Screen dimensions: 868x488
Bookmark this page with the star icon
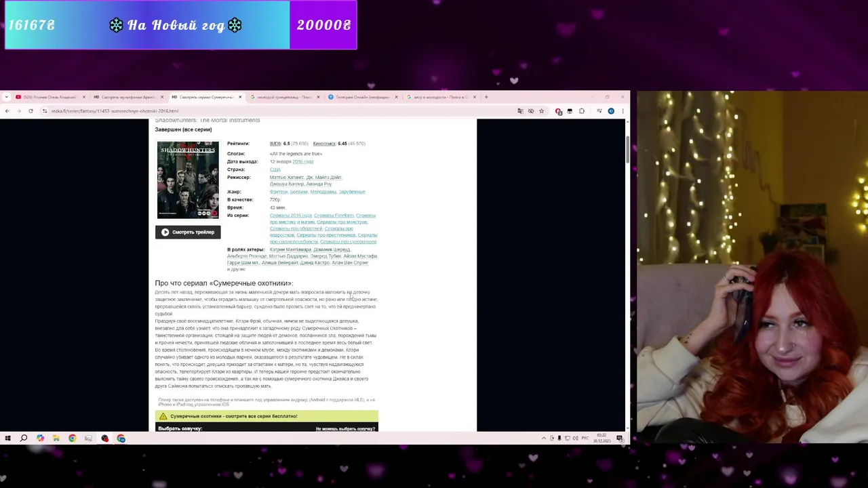pyautogui.click(x=541, y=111)
